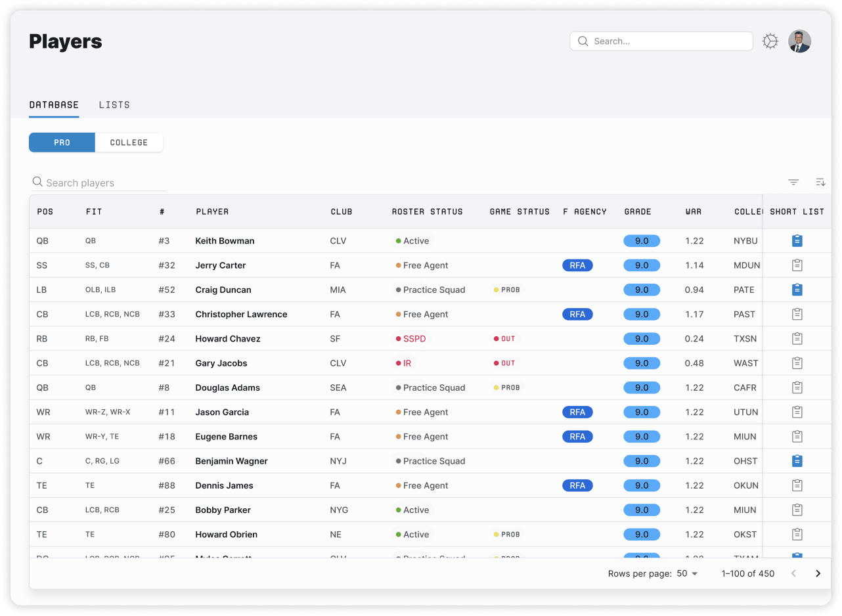The width and height of the screenshot is (842, 616).
Task: Open player Craig Duncan
Action: click(223, 290)
